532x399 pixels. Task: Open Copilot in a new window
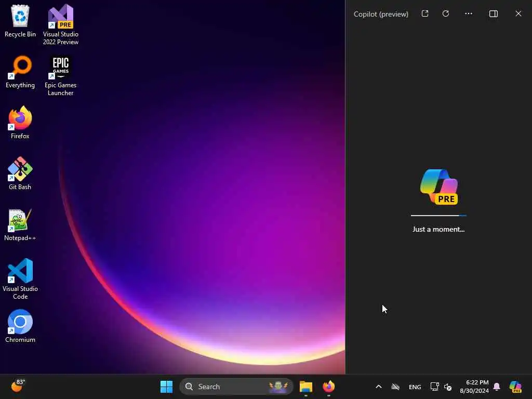[425, 14]
